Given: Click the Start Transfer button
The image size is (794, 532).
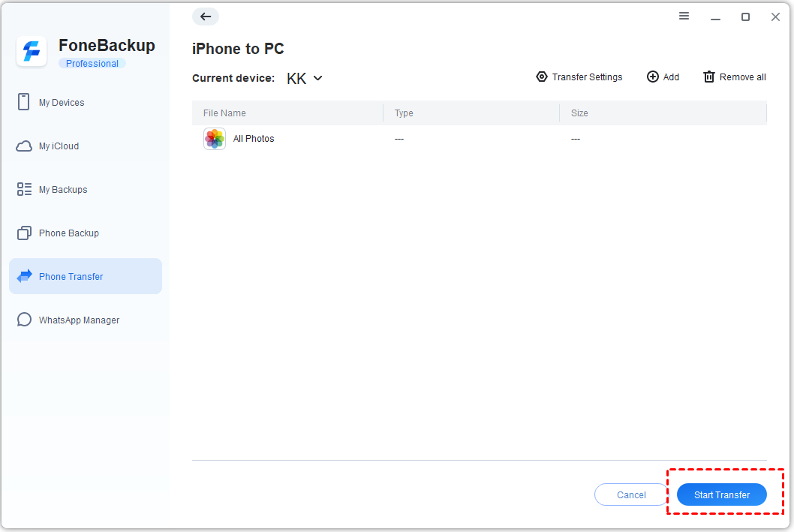Looking at the screenshot, I should point(722,494).
